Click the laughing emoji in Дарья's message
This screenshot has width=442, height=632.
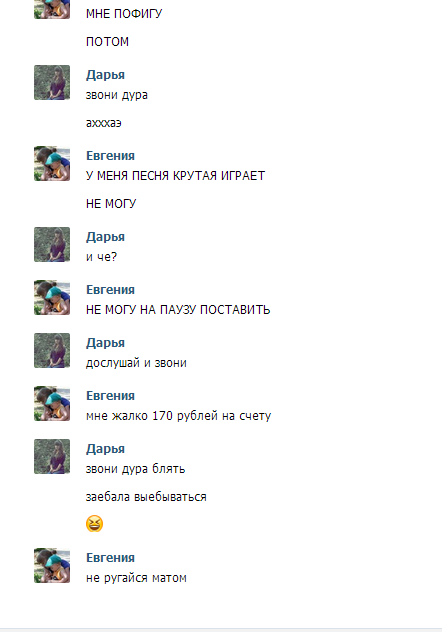coord(94,524)
